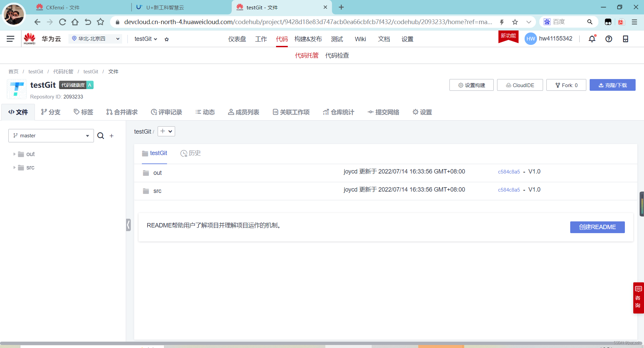Star the testGit project in header
Screen dimensions: 644x348
pos(167,39)
